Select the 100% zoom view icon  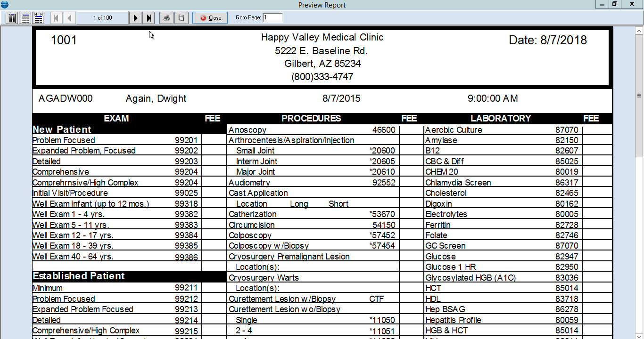[25, 18]
